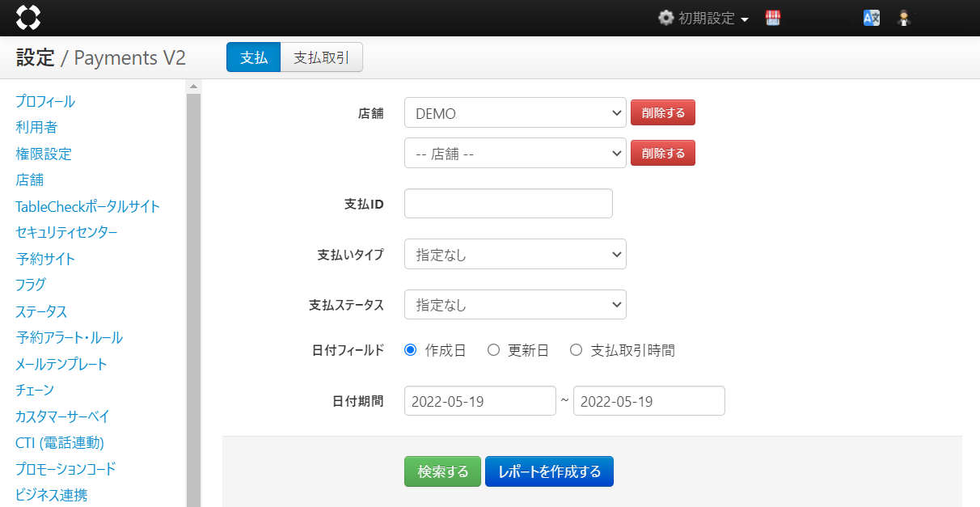
Task: Expand the 支払ステータス dropdown
Action: 514,305
